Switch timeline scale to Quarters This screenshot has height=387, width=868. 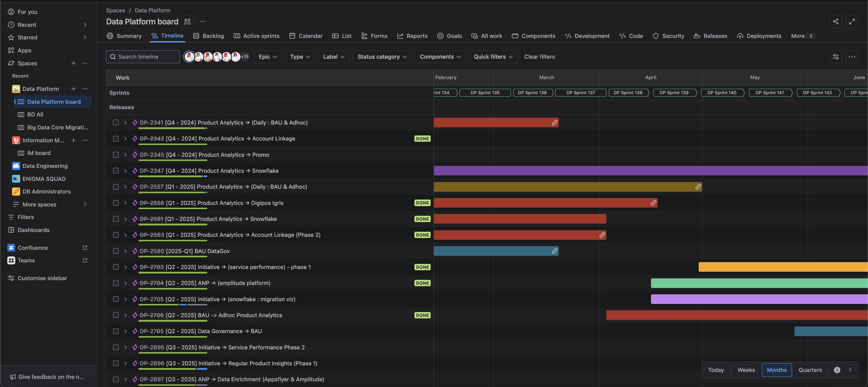tap(810, 370)
